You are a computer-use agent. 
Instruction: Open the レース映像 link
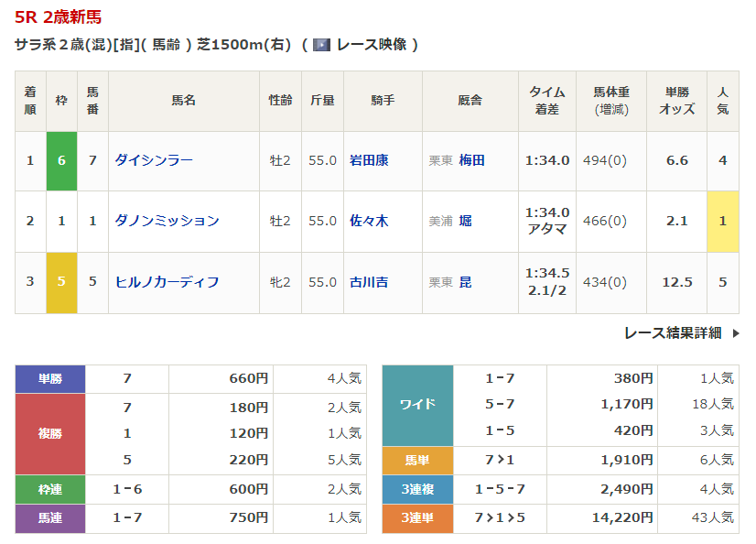pyautogui.click(x=371, y=44)
